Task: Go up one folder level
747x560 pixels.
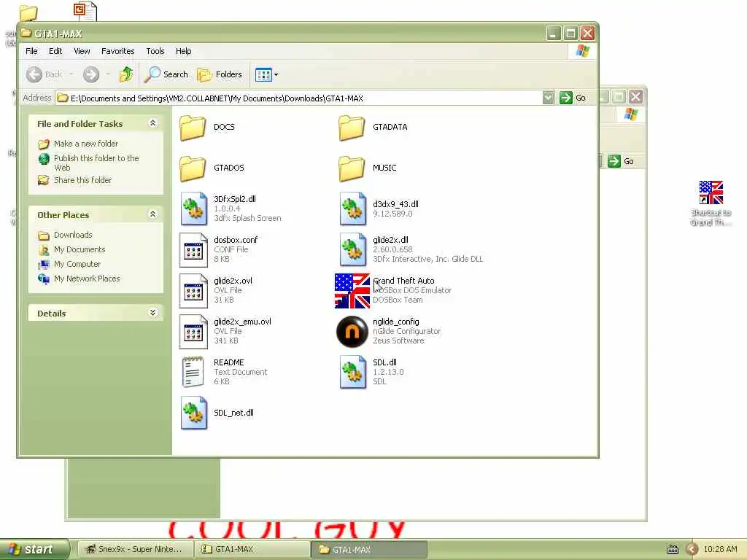Action: (125, 74)
